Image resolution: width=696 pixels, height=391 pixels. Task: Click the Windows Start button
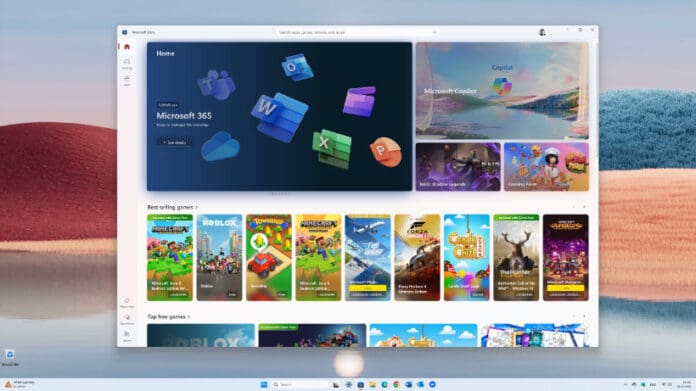coord(264,384)
